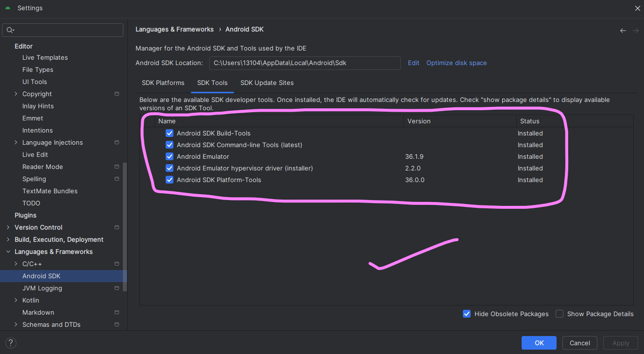Click the Edit link for SDK location
Viewport: 644px width, 354px height.
click(x=414, y=63)
